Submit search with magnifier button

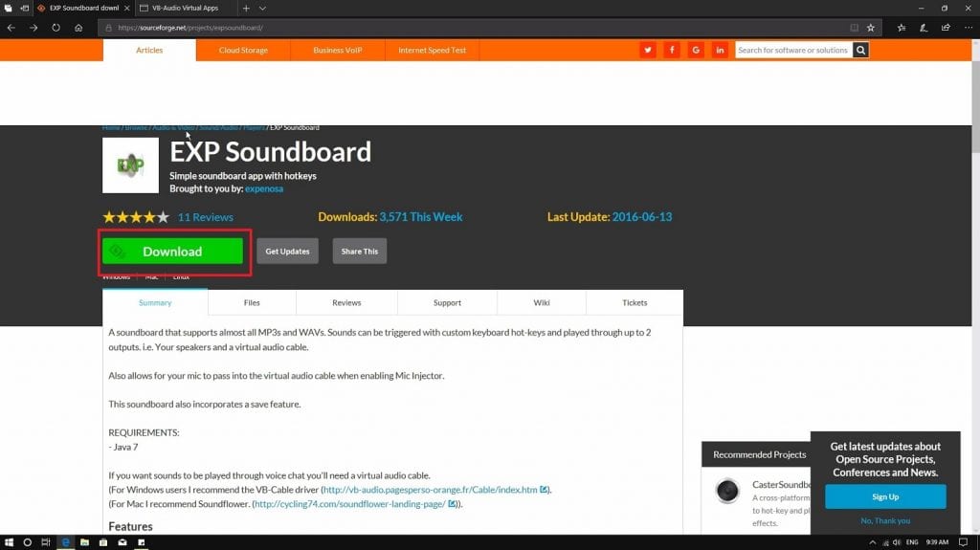(x=860, y=50)
